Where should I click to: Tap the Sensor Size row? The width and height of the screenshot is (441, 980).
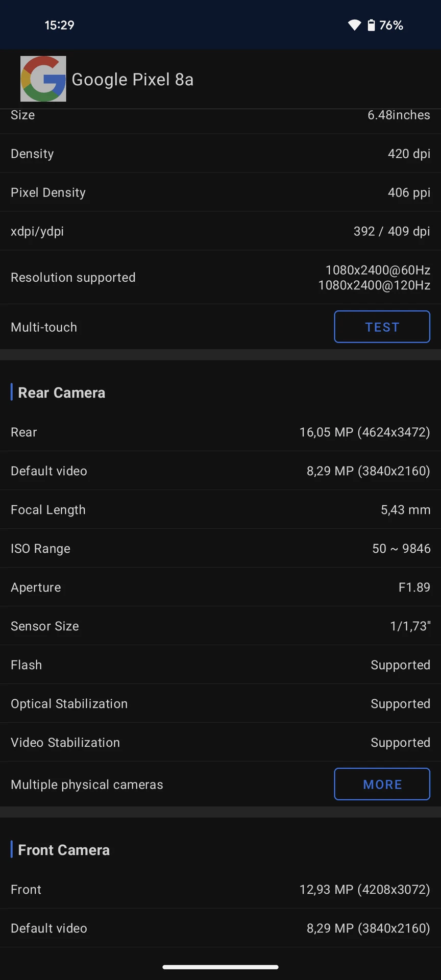tap(220, 626)
